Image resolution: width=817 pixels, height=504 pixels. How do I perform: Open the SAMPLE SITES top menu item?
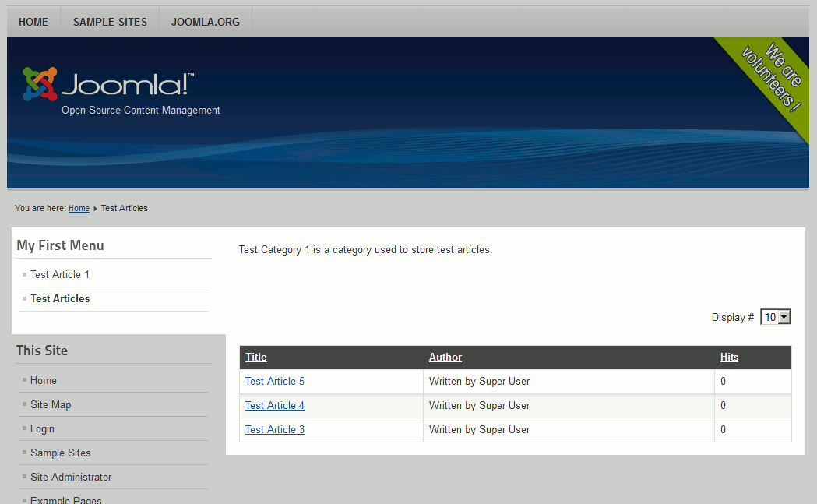[x=110, y=22]
